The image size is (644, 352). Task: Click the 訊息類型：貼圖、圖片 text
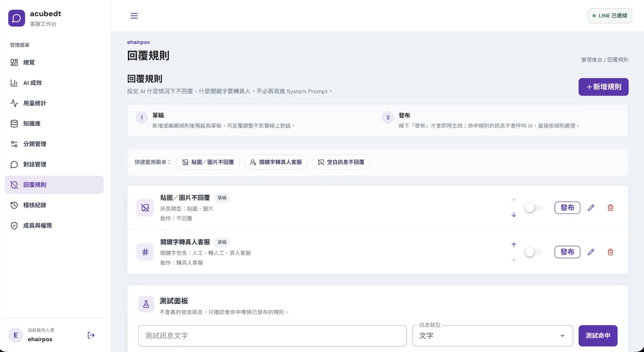(187, 208)
